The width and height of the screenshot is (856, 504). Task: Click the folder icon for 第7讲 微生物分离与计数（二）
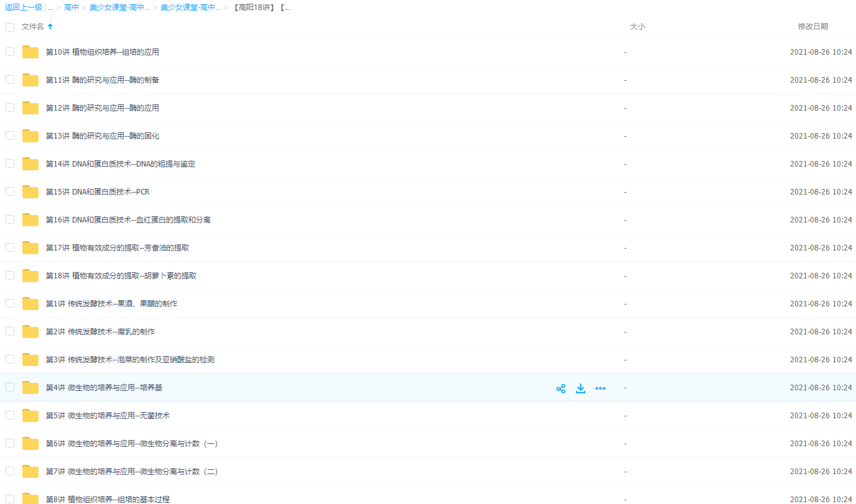(x=30, y=472)
